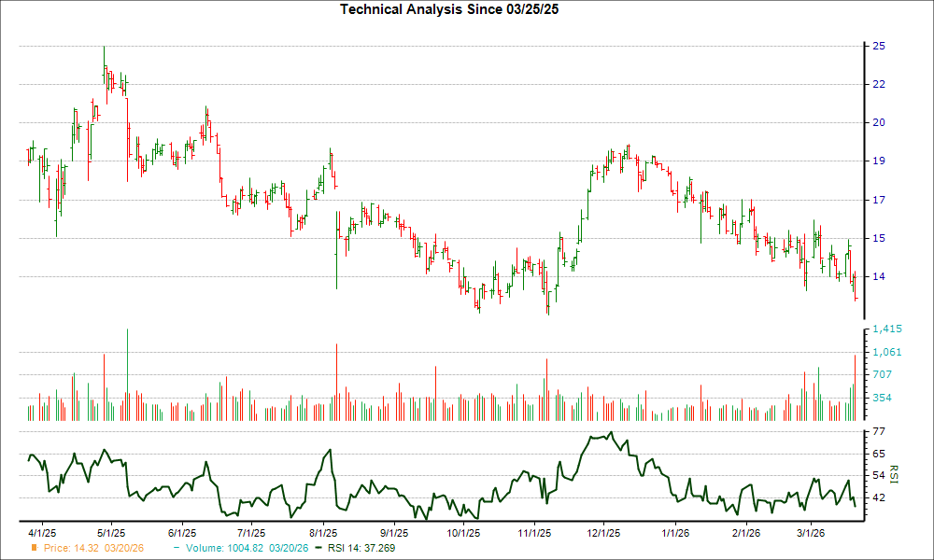Select the lowest candlestick near 10/1/25

(x=479, y=303)
